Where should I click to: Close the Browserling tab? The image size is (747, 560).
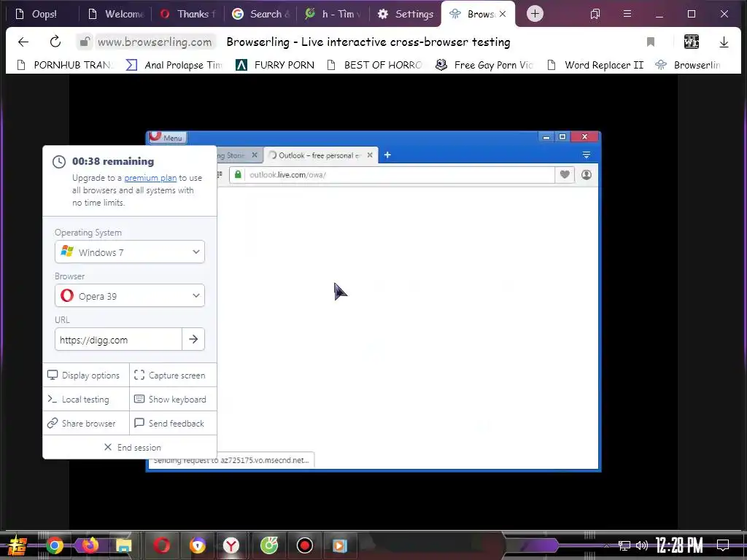pos(503,14)
